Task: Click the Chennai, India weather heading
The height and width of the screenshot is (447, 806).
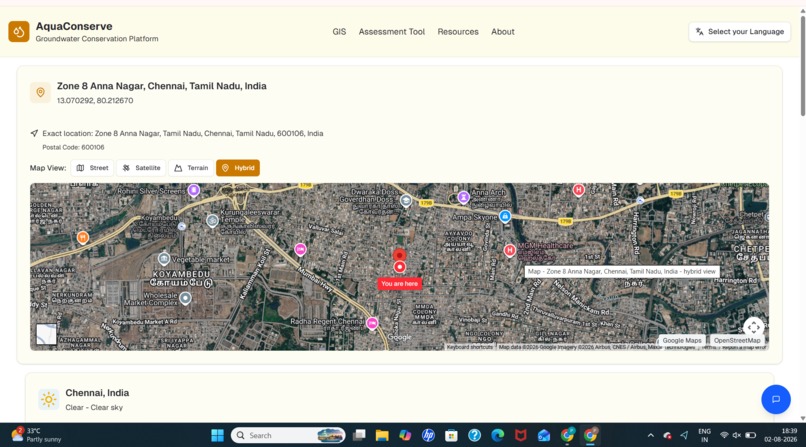Action: (97, 393)
